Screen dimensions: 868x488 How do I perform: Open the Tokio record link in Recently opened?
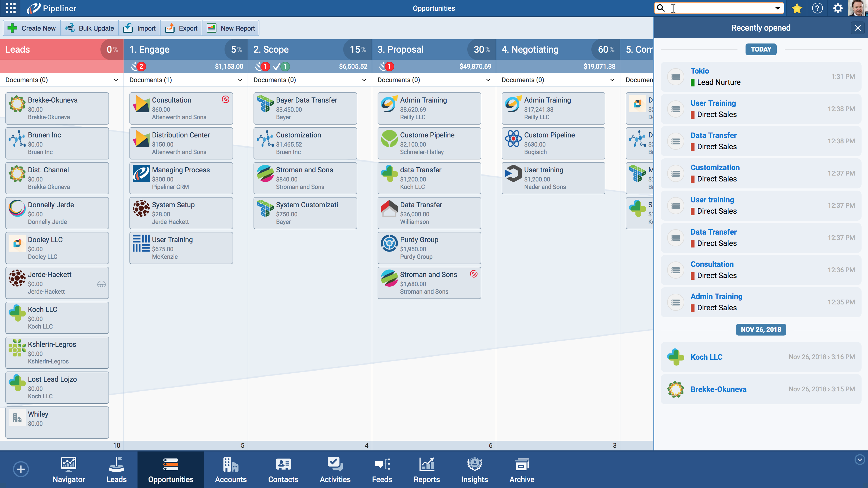[x=700, y=71]
